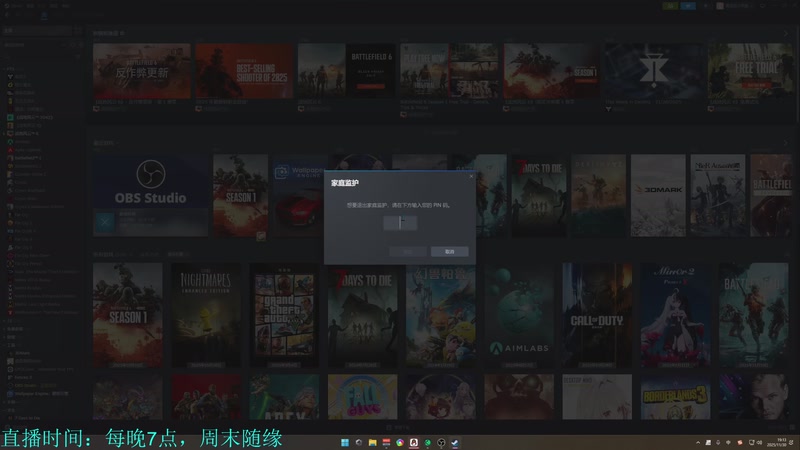Open the OBS Studio library tile
The height and width of the screenshot is (450, 800).
151,195
